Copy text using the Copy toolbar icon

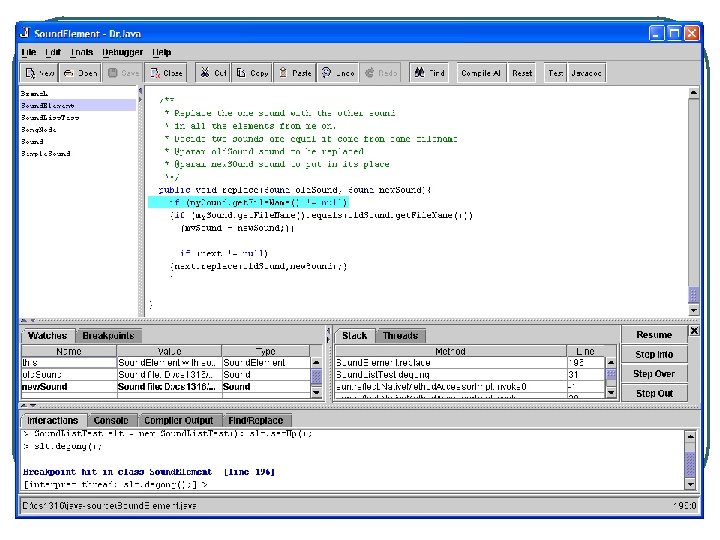tap(251, 73)
